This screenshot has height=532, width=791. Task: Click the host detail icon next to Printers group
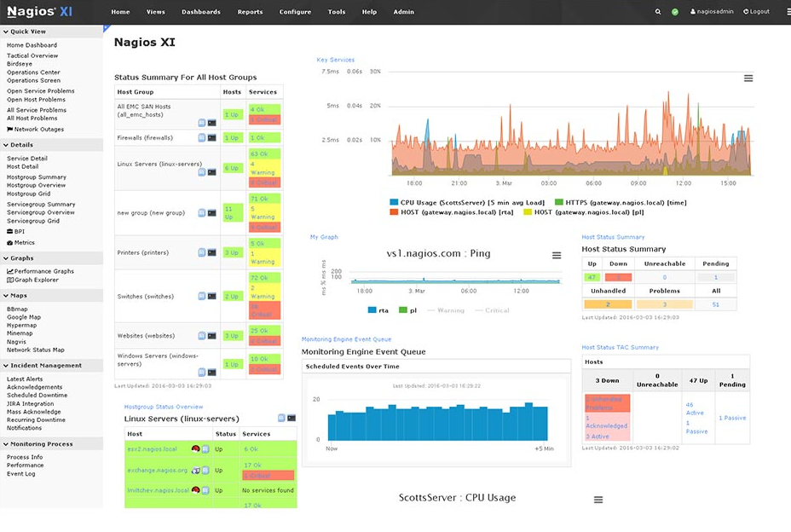tap(211, 252)
